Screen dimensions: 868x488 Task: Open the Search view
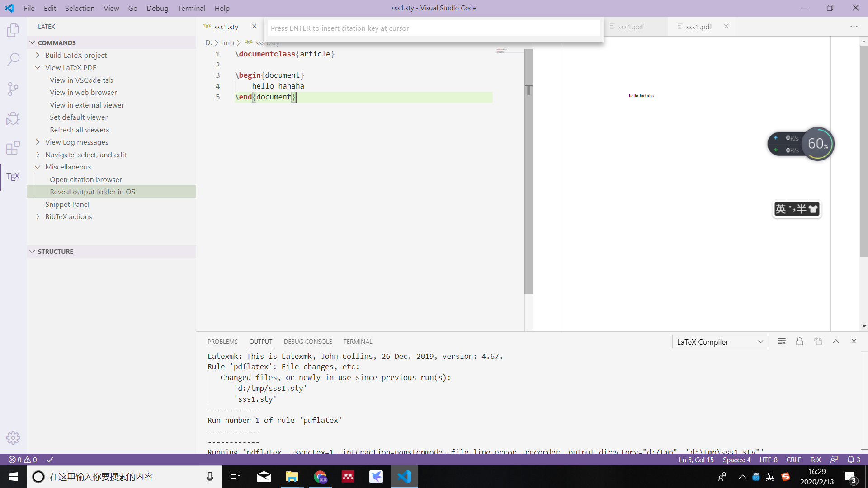click(13, 59)
